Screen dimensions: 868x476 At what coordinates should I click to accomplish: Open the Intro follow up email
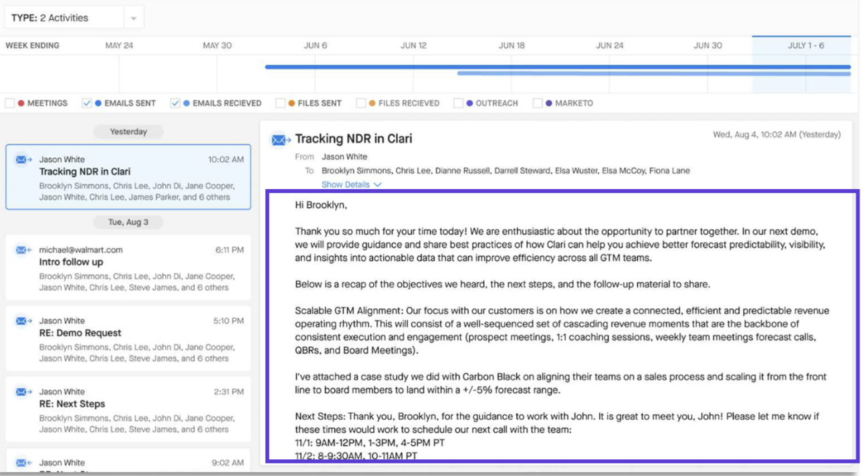pyautogui.click(x=128, y=267)
